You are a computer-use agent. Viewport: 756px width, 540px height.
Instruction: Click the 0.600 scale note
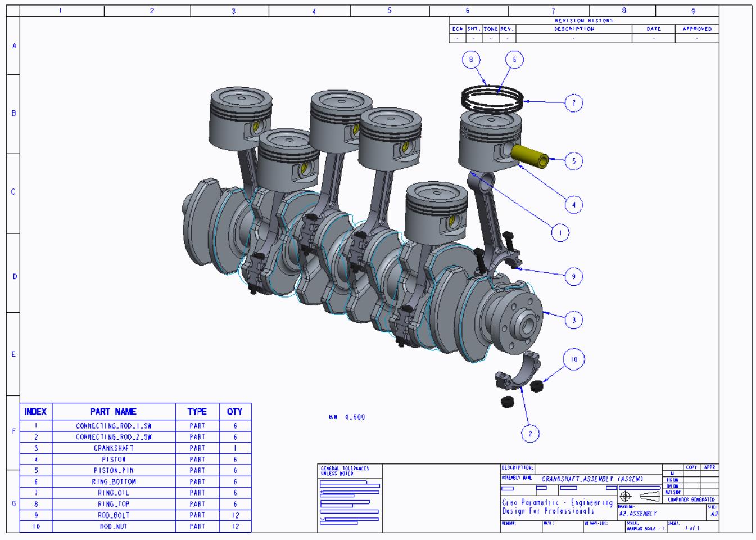(354, 417)
